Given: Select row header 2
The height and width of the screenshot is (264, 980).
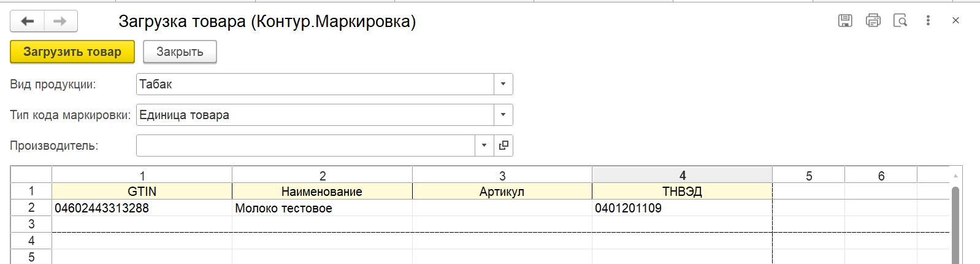Looking at the screenshot, I should click(x=31, y=208).
